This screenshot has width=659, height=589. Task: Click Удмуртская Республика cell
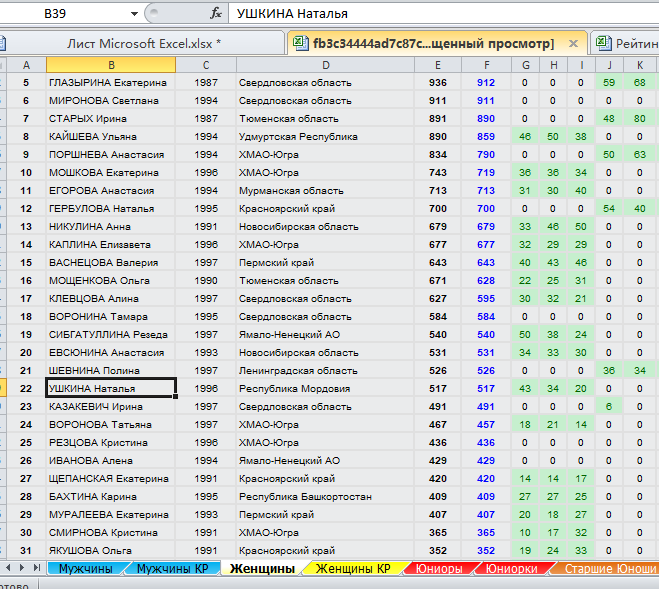[326, 137]
